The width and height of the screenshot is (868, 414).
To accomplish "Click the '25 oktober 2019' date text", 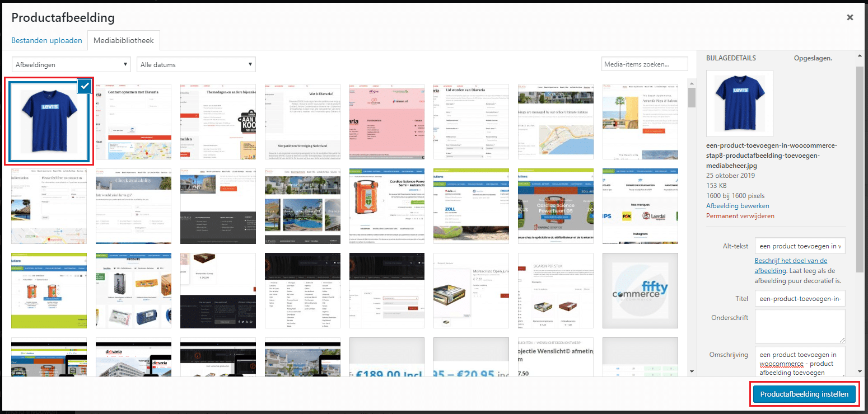I will (x=730, y=176).
